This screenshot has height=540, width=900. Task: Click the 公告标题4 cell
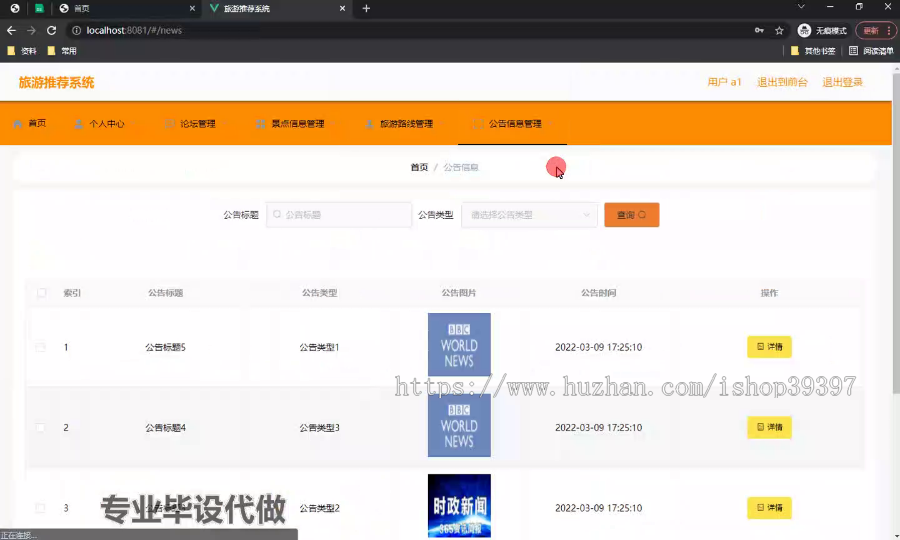coord(165,428)
